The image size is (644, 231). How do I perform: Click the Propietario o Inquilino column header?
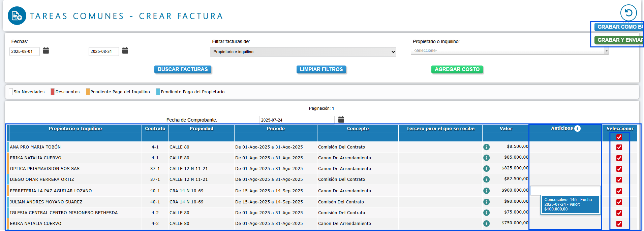coord(75,128)
